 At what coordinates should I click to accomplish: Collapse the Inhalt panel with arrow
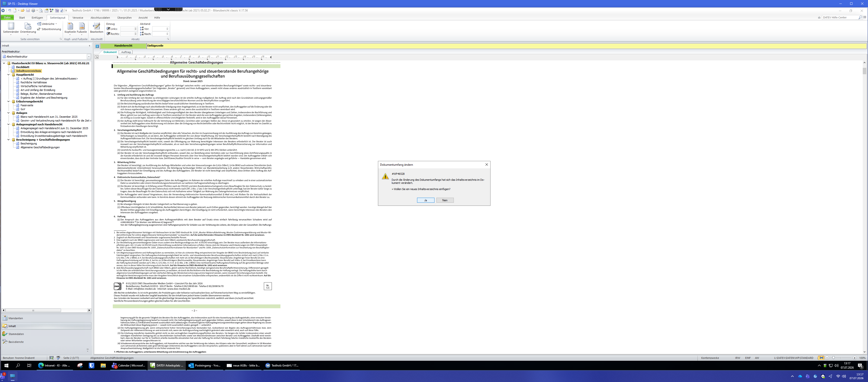point(89,46)
